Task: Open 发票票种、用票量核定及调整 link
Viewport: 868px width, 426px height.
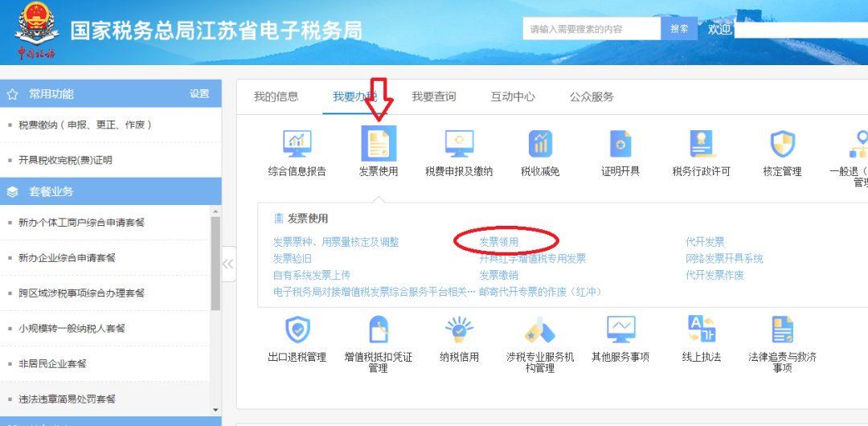Action: (x=336, y=242)
